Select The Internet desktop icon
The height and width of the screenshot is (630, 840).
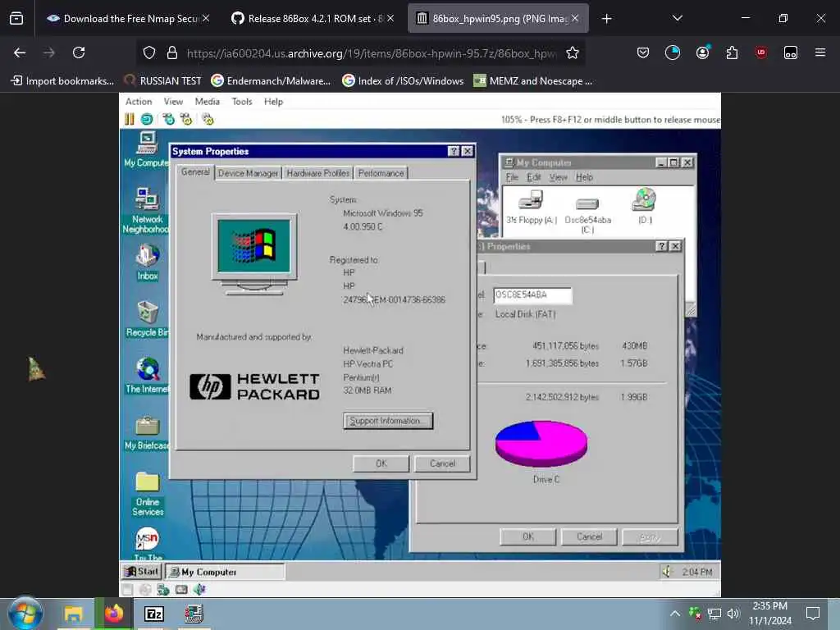coord(148,376)
